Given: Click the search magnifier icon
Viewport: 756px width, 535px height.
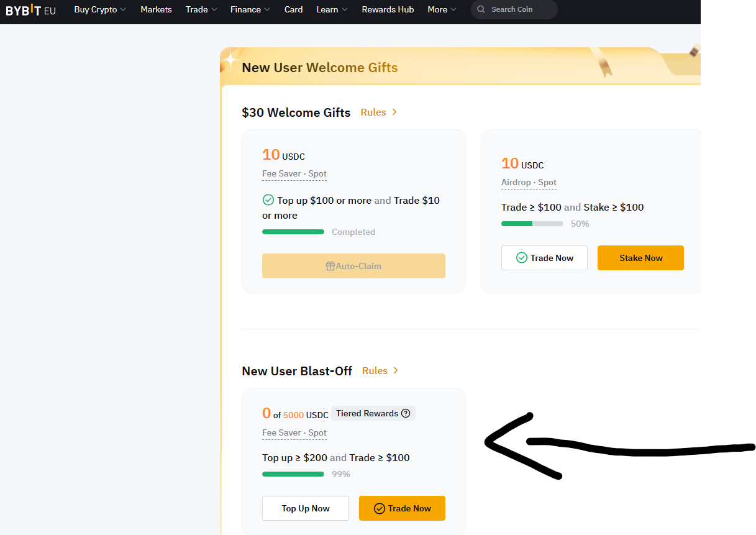Looking at the screenshot, I should point(481,9).
